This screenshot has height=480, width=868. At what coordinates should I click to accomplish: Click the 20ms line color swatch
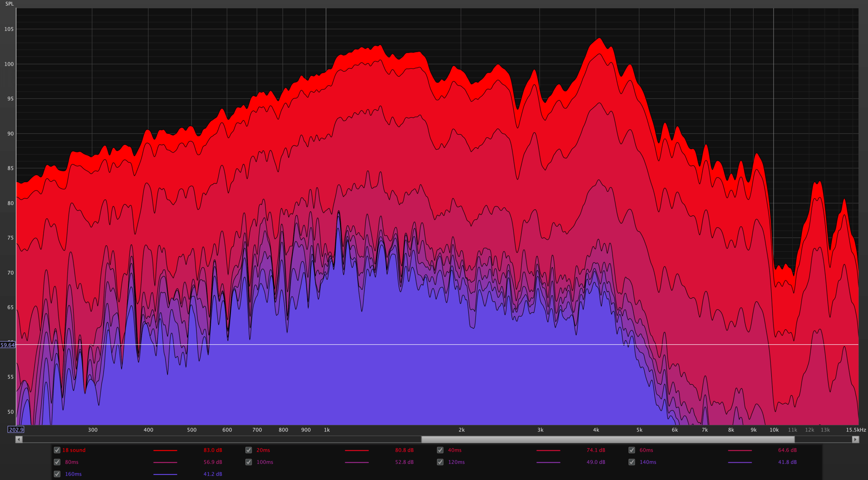pos(357,450)
